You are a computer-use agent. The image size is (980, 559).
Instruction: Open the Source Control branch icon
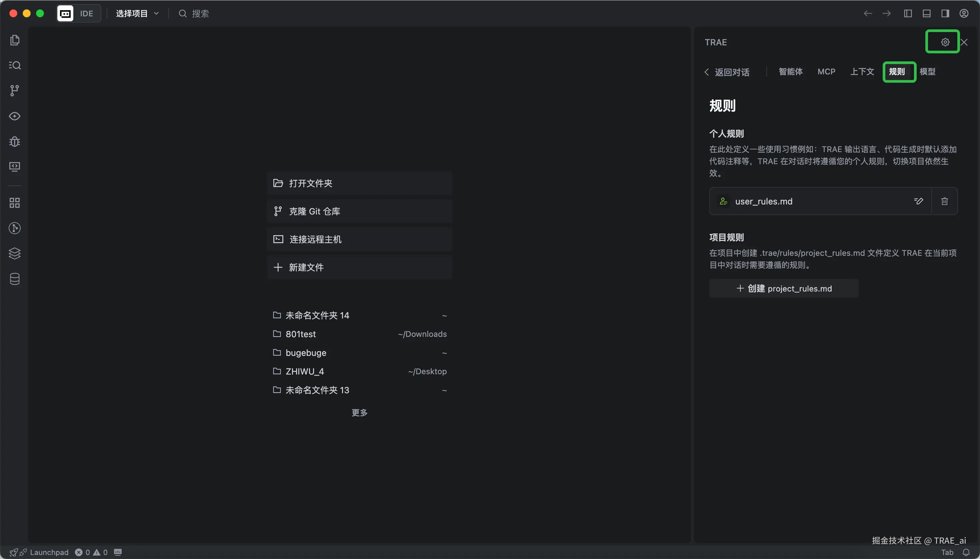tap(15, 91)
